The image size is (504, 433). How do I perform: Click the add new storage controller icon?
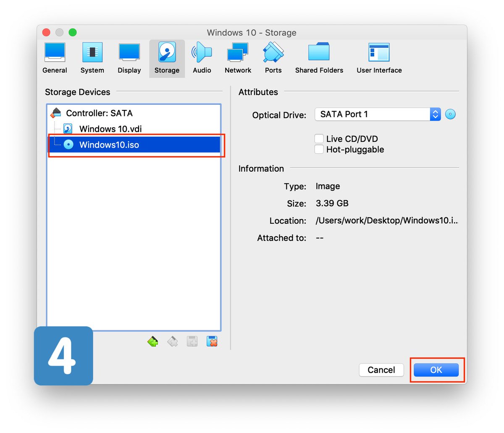(x=153, y=342)
